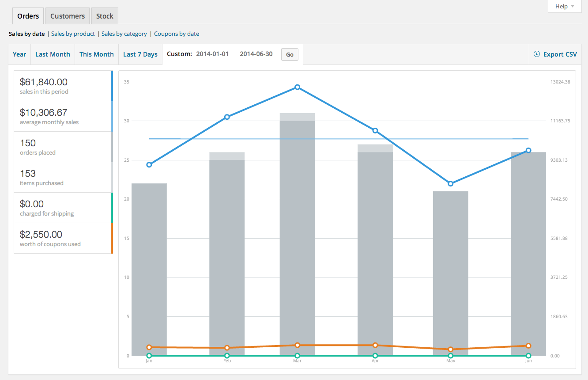
Task: Expand the Help dropdown arrow
Action: coord(573,7)
